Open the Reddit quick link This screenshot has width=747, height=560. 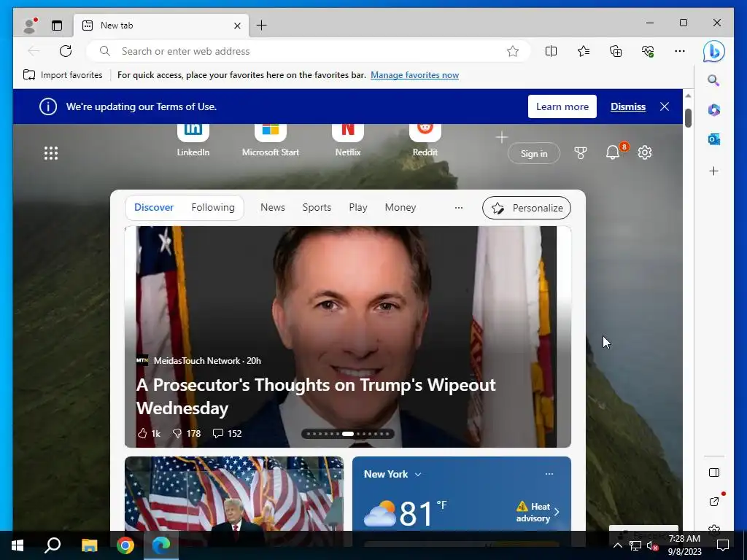pyautogui.click(x=425, y=141)
